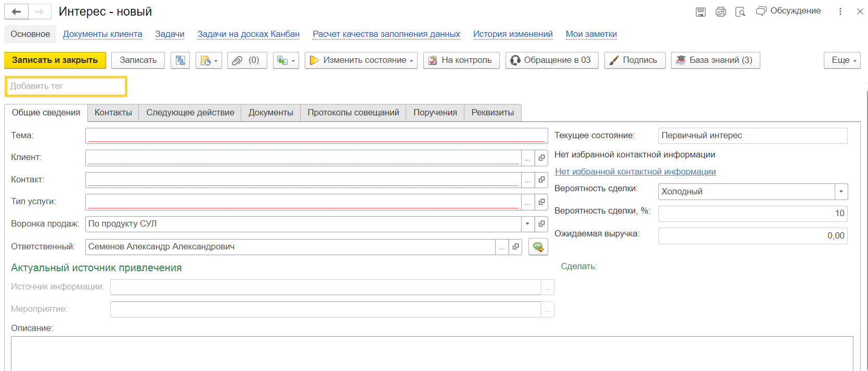
Task: Switch to Контакты tab
Action: point(113,113)
